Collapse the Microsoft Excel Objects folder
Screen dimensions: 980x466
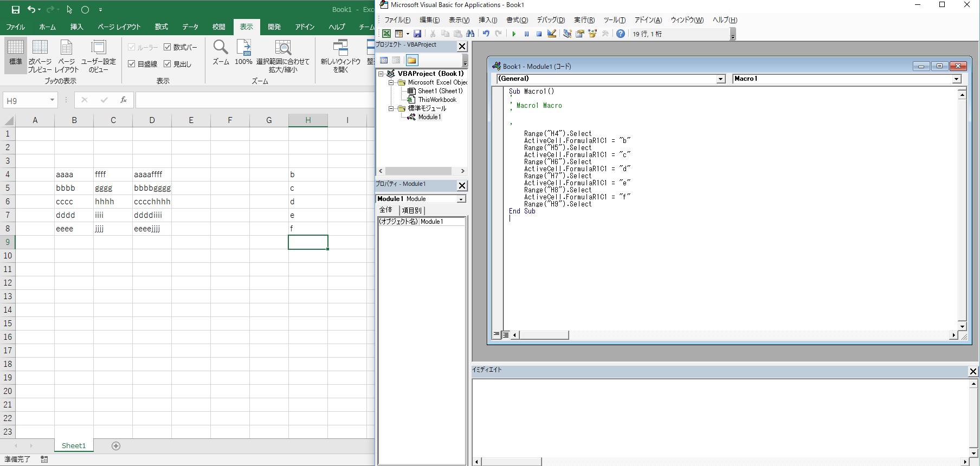click(x=391, y=82)
